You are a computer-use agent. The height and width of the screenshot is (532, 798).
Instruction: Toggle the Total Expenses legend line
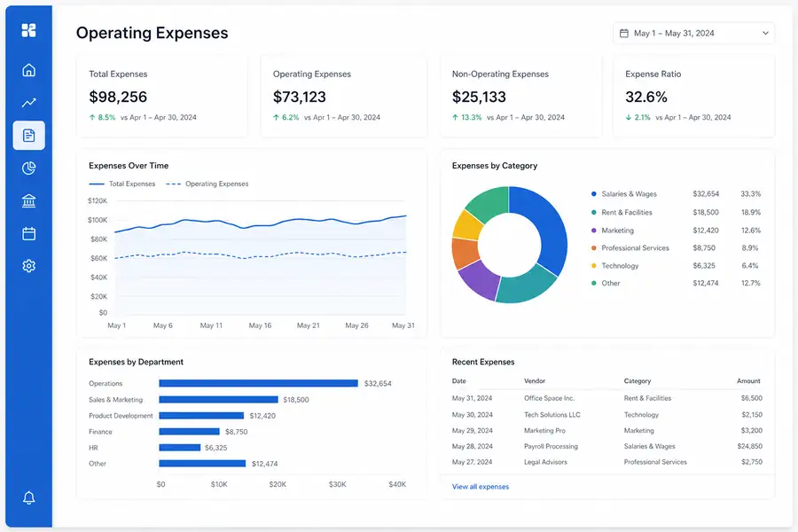point(122,184)
